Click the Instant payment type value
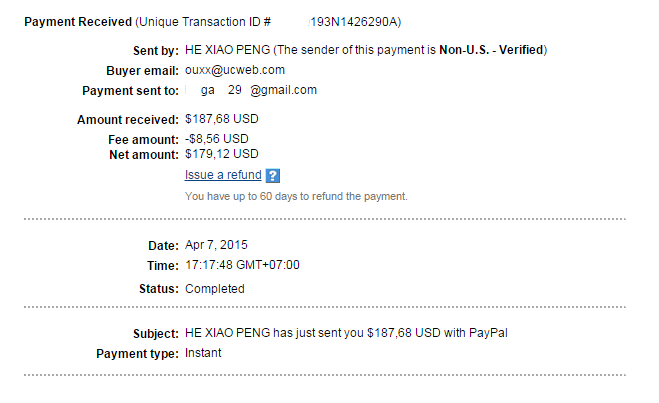Screen dimensions: 659x403 (203, 353)
